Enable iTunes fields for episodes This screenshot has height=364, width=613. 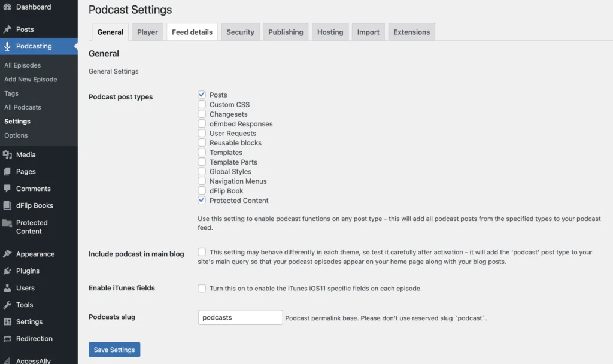tap(202, 288)
